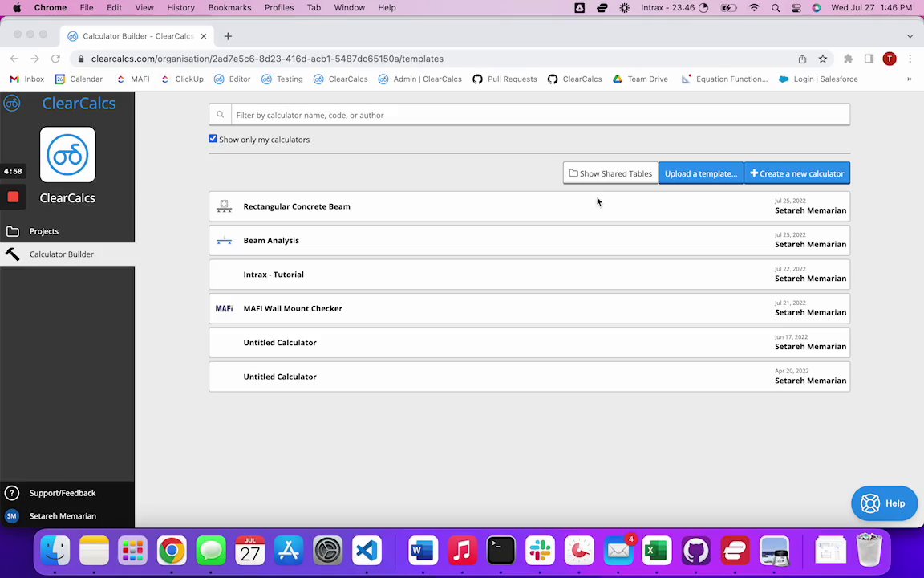Open Rectangular Concrete Beam calculator
This screenshot has height=578, width=924.
click(529, 206)
